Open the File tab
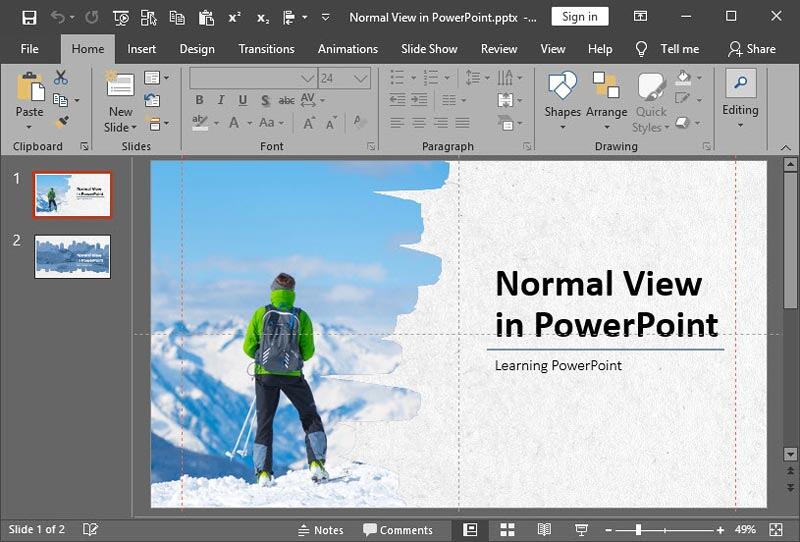 pos(30,49)
